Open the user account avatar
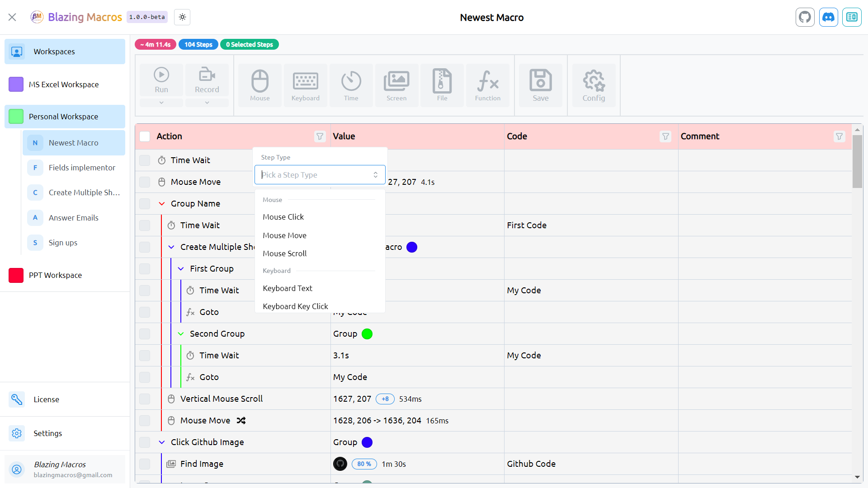 (x=17, y=469)
